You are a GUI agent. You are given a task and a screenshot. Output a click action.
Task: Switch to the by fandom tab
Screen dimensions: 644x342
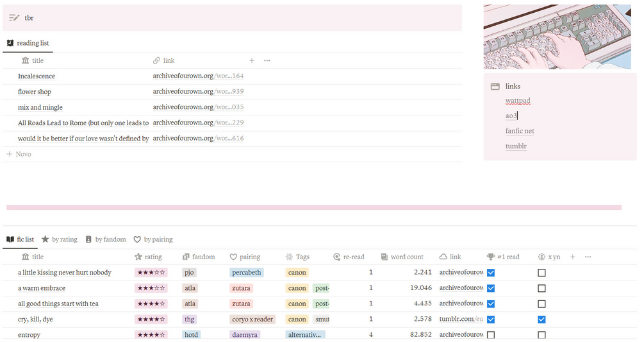point(106,239)
